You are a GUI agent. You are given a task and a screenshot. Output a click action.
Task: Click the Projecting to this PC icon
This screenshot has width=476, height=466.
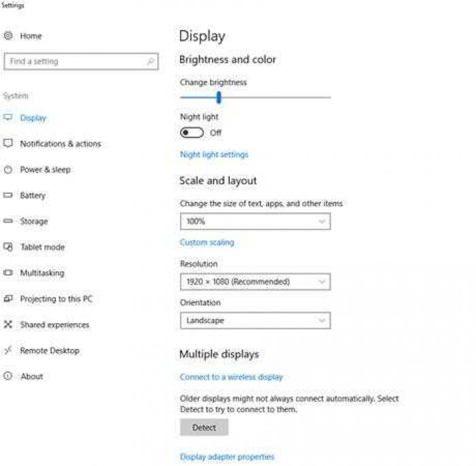click(8, 299)
